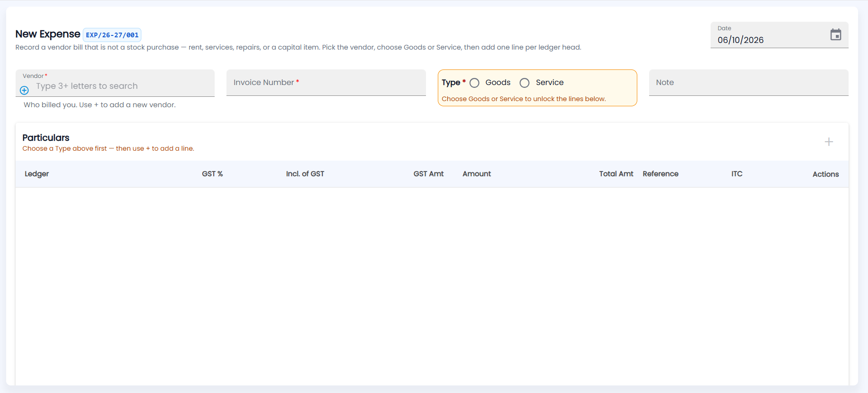Click the Actions column header
This screenshot has height=393, width=868.
click(825, 174)
